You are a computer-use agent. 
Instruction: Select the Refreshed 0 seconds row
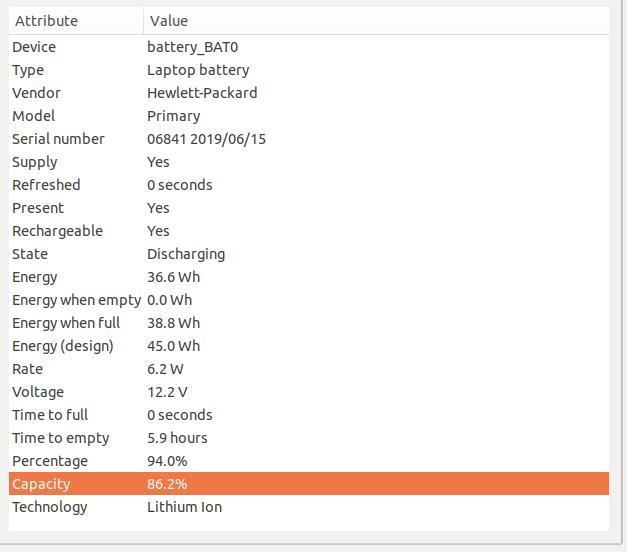click(x=309, y=185)
